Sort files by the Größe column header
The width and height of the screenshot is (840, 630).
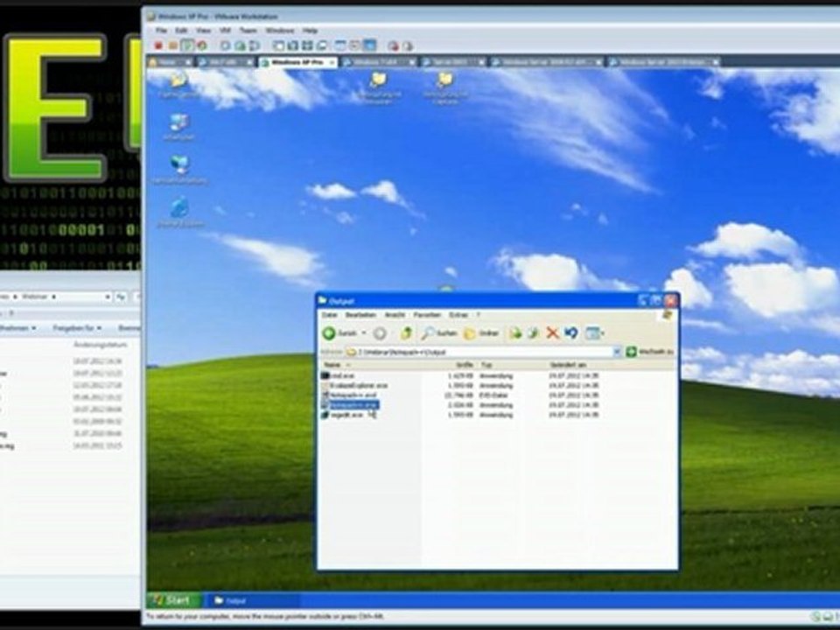coord(449,365)
